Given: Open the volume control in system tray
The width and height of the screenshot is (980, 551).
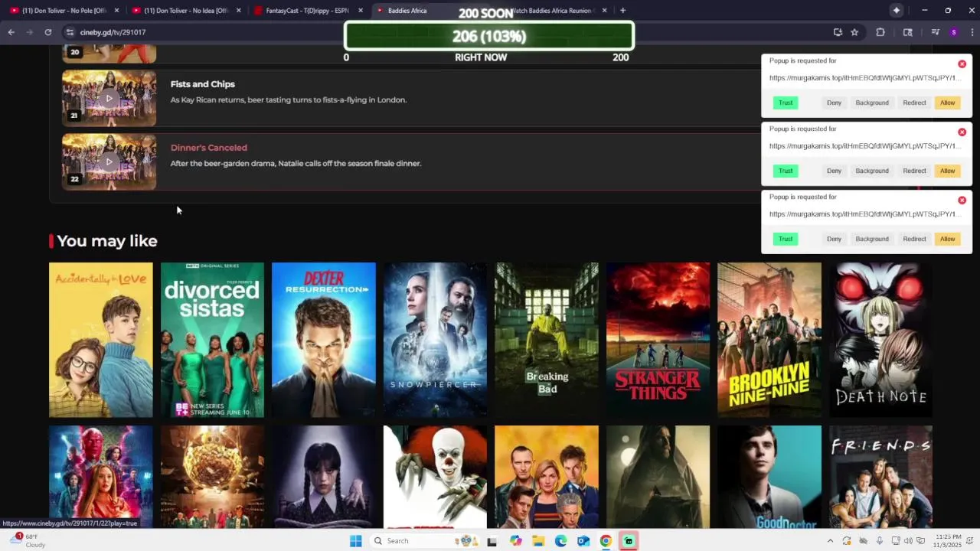Looking at the screenshot, I should pyautogui.click(x=908, y=541).
